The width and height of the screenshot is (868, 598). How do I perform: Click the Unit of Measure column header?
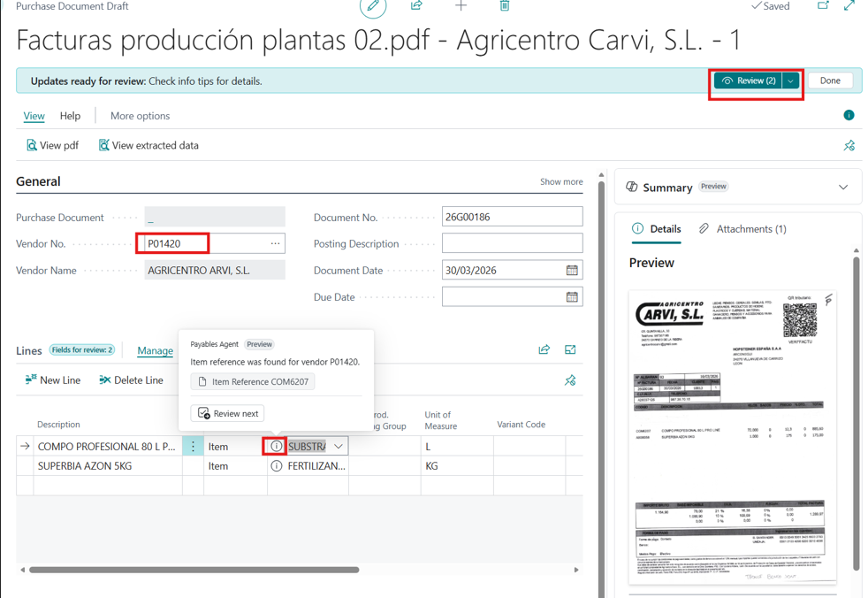point(441,420)
